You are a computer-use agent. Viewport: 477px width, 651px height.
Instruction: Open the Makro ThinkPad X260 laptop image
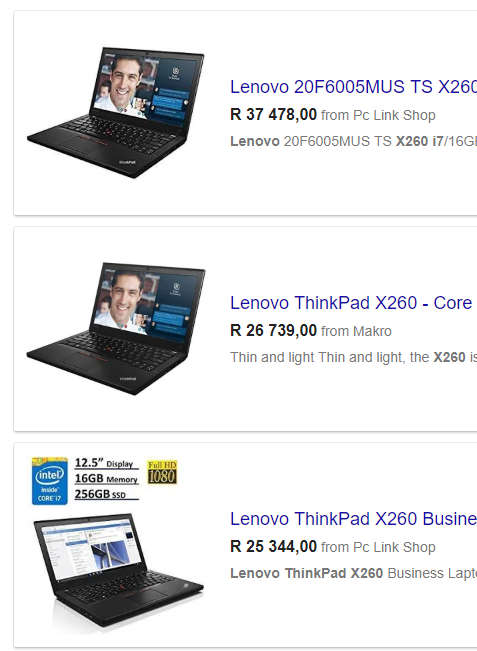tap(115, 328)
